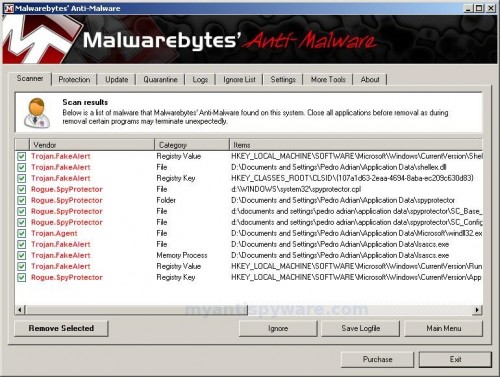Sort results by Items column header

[x=356, y=145]
